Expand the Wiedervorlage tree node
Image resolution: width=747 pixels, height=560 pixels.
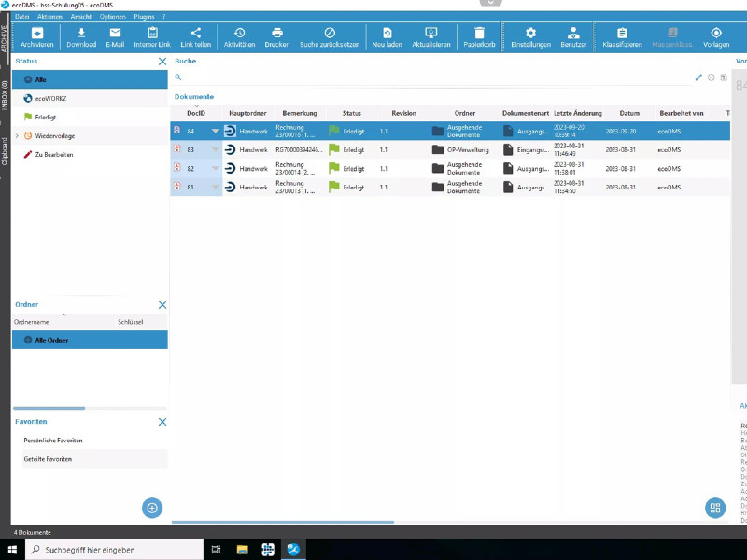pyautogui.click(x=17, y=136)
